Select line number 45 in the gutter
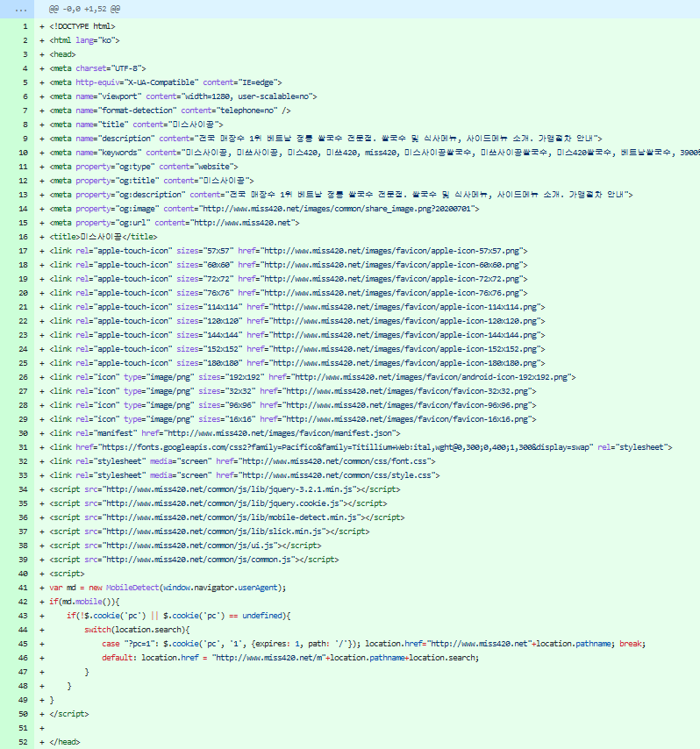The height and width of the screenshot is (749, 700). click(x=23, y=644)
